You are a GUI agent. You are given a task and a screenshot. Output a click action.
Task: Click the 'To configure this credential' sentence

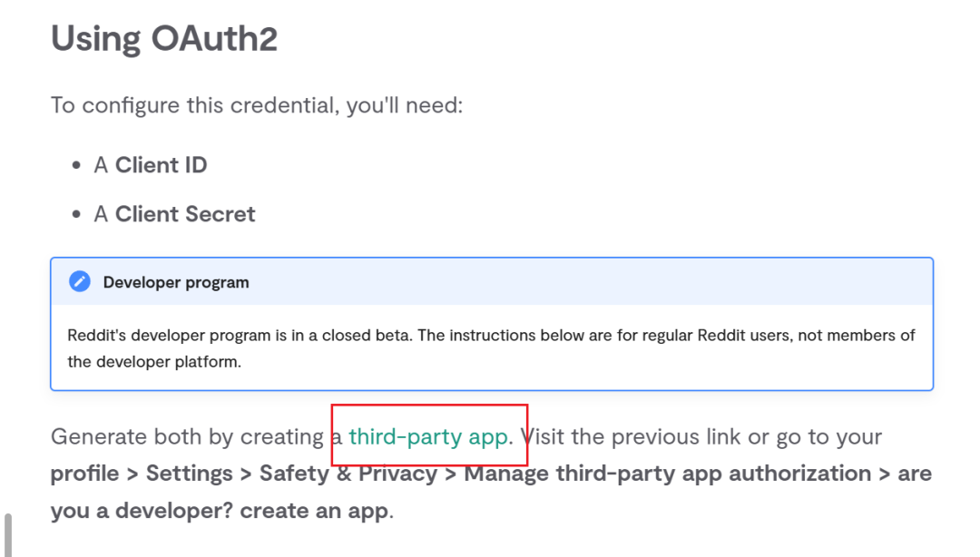(257, 105)
